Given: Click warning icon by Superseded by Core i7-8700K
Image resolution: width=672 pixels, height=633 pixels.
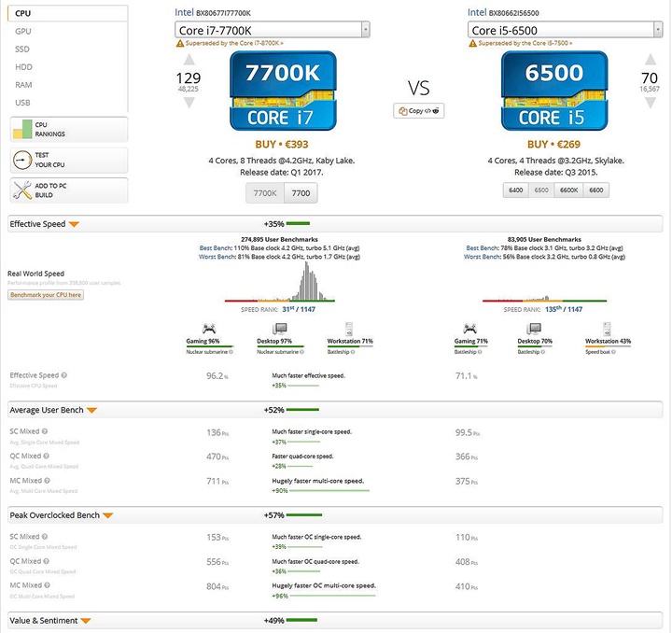Looking at the screenshot, I should point(180,43).
